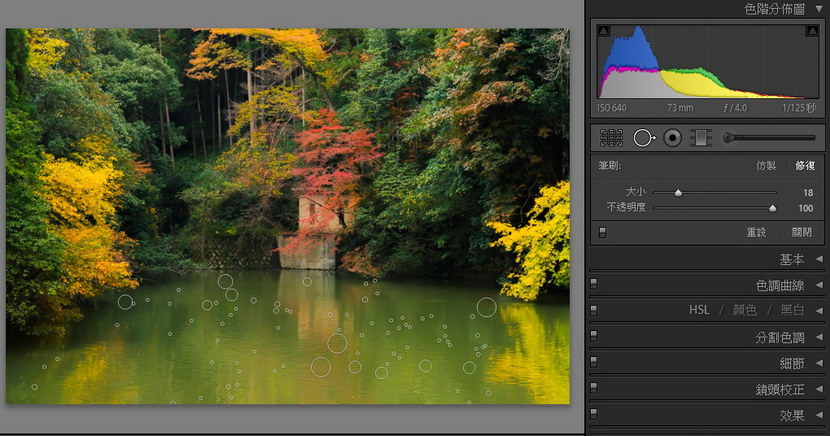Toggle the 色調曲線 panel switch
This screenshot has width=830, height=436.
coord(594,285)
